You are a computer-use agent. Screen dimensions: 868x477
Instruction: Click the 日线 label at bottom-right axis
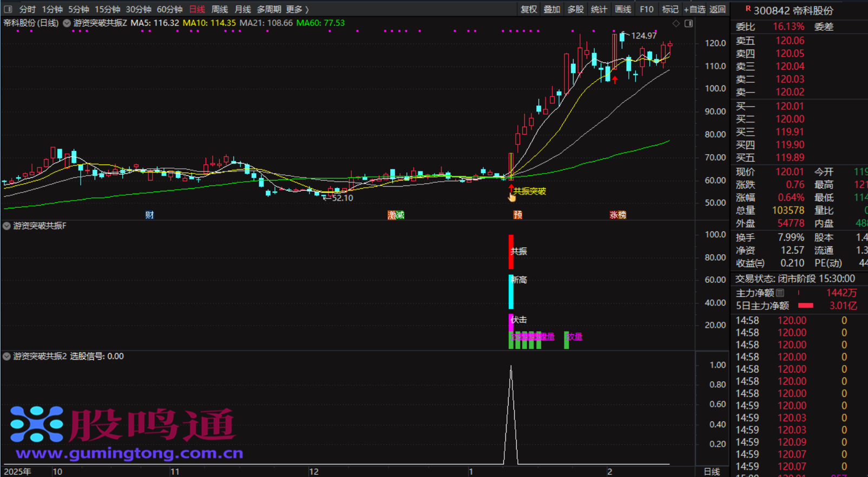coord(712,472)
